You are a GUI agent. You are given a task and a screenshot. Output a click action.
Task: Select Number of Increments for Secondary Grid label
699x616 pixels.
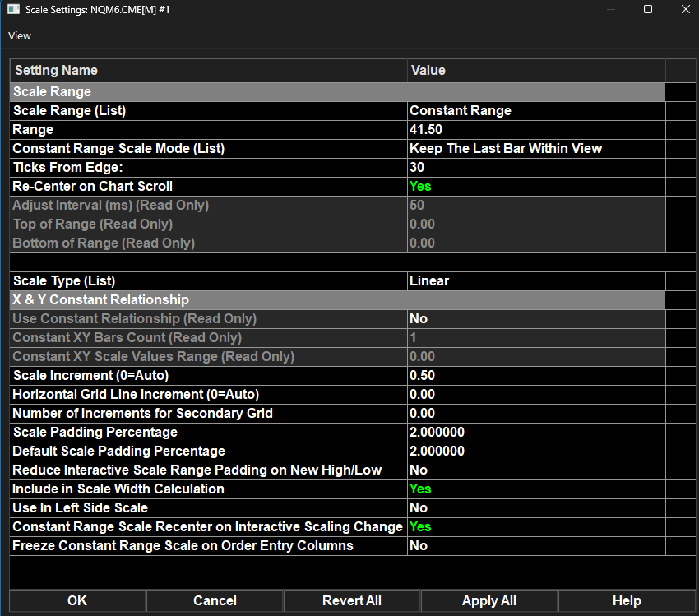(142, 413)
